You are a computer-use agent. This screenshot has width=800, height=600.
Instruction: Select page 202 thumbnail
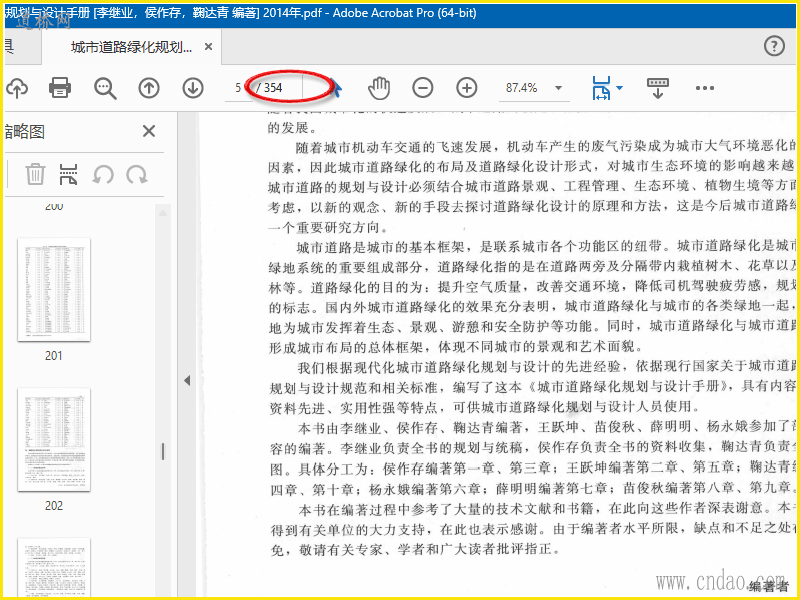pyautogui.click(x=54, y=440)
